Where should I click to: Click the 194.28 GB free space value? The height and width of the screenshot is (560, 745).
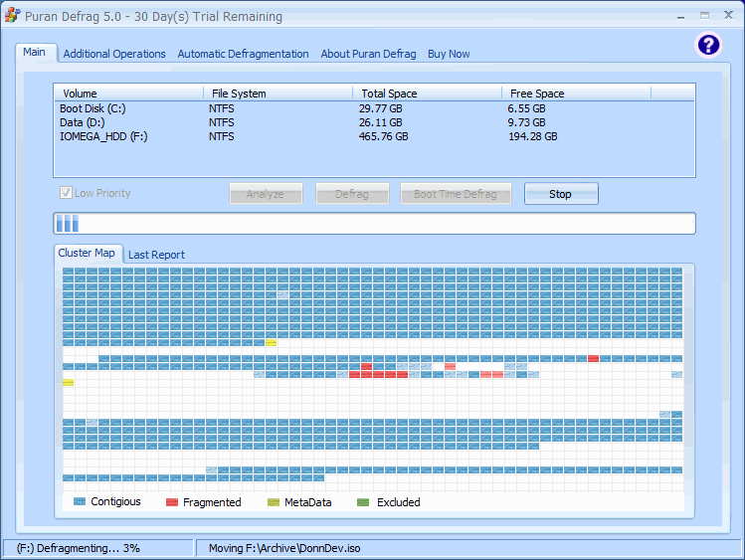click(532, 136)
